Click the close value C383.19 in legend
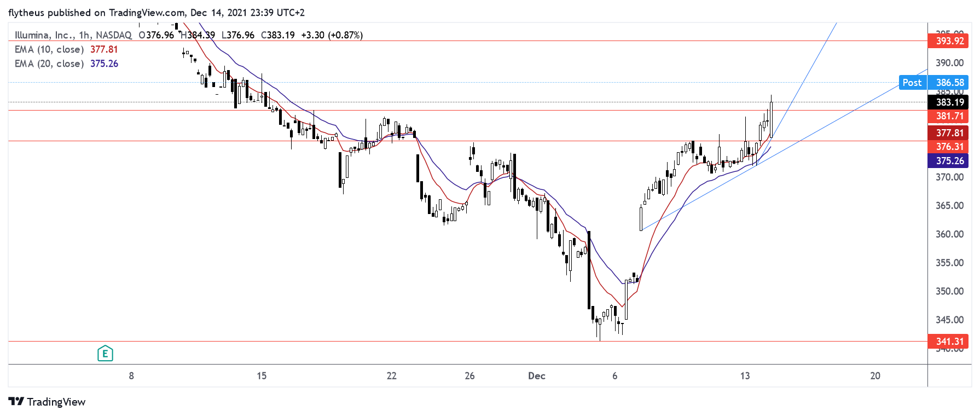This screenshot has width=980, height=416. pyautogui.click(x=278, y=35)
